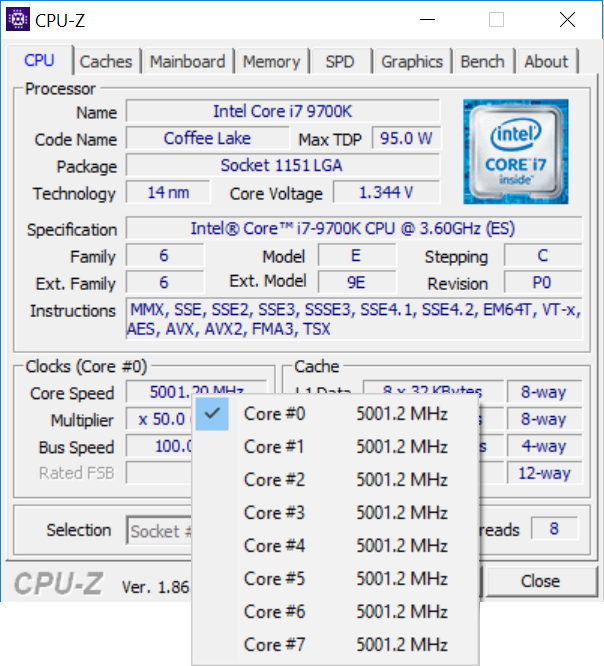Click the Stepping value C
Image resolution: width=604 pixels, height=666 pixels.
(x=543, y=256)
